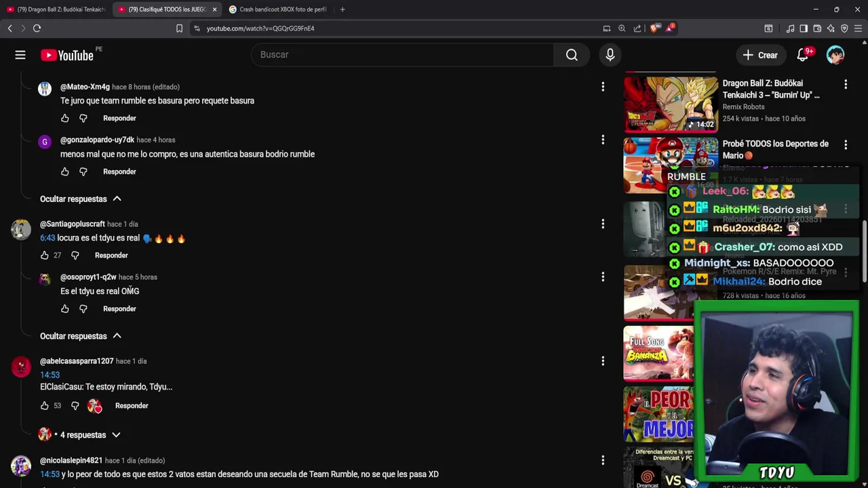The height and width of the screenshot is (488, 868).
Task: Focus the Buscar search field
Action: (402, 55)
